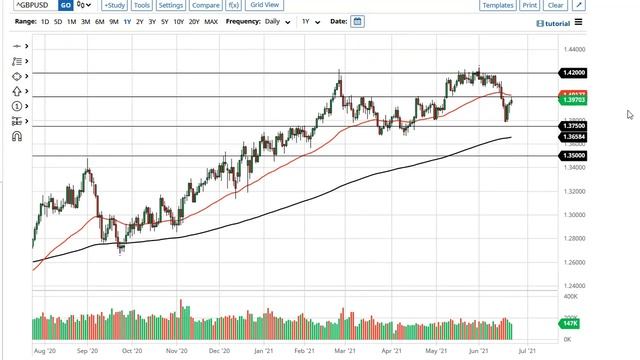This screenshot has width=640, height=360.
Task: Select the price measure tool
Action: tap(17, 121)
